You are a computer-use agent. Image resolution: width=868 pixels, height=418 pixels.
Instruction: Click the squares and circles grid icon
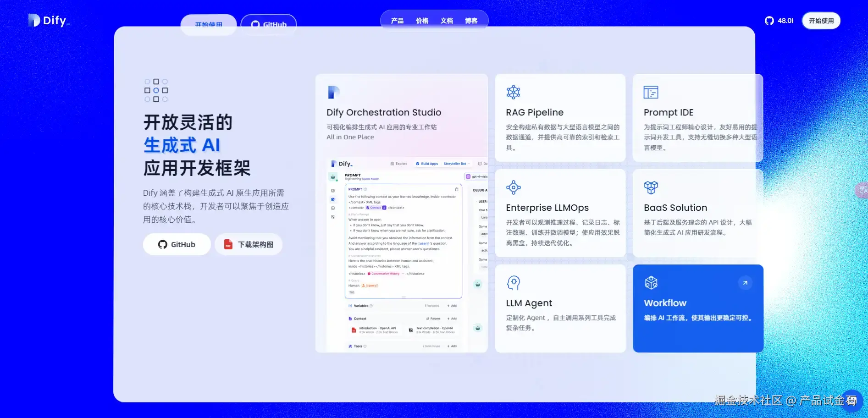point(156,90)
